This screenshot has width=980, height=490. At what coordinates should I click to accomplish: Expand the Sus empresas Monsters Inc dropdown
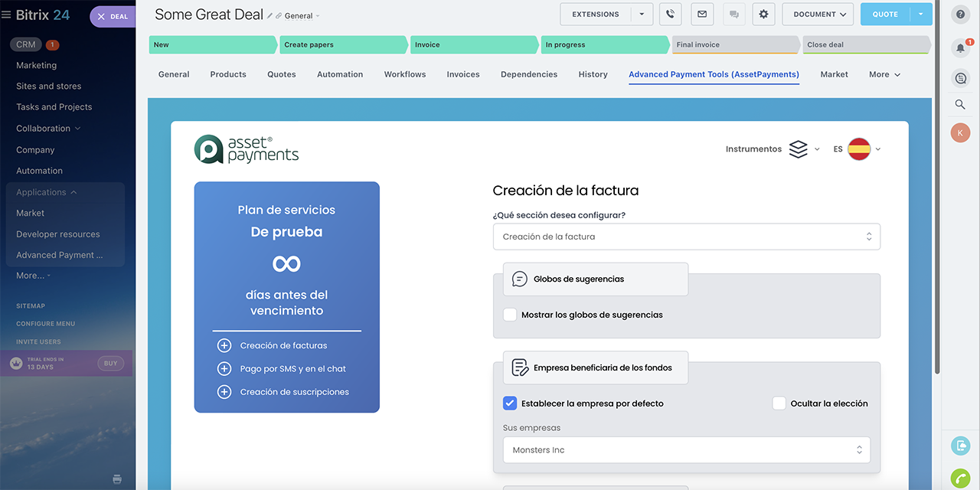686,450
